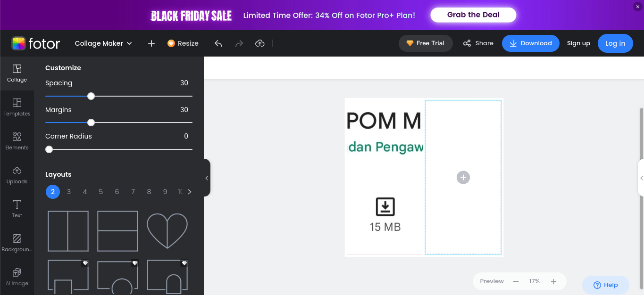Select the Text tool in sidebar
The height and width of the screenshot is (295, 644).
[x=17, y=209]
